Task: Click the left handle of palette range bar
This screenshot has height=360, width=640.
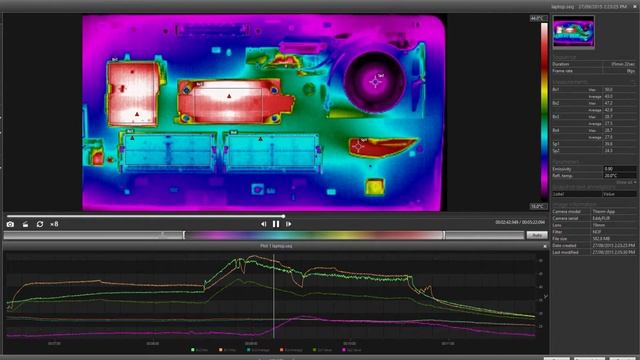Action: coord(184,235)
